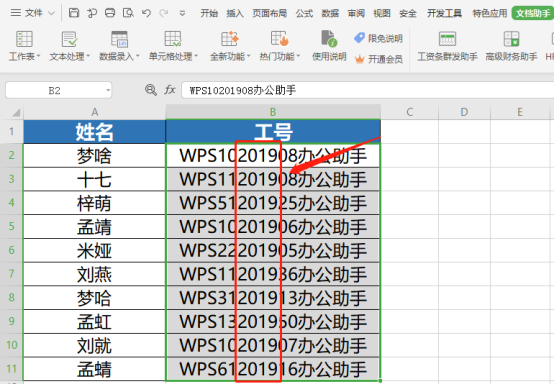Click cell containing 梓萌

point(94,203)
